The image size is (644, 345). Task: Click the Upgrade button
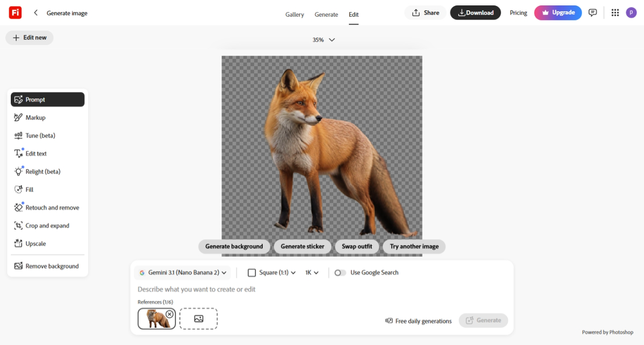pos(558,13)
